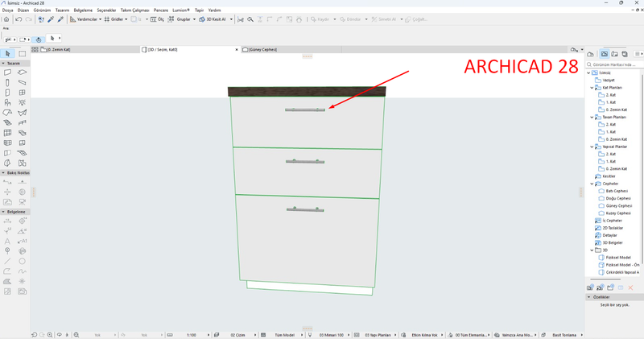Select the Lamp tool
This screenshot has height=339, width=644.
click(23, 102)
